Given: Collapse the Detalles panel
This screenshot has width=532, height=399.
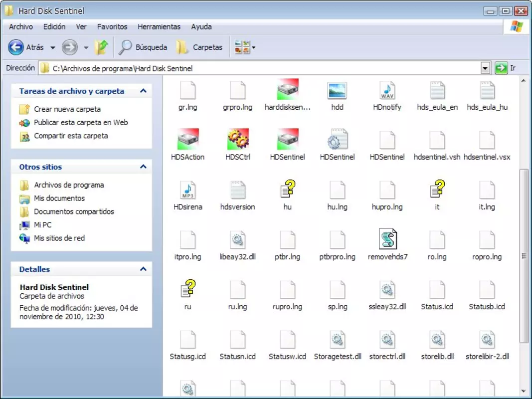Looking at the screenshot, I should pos(143,269).
